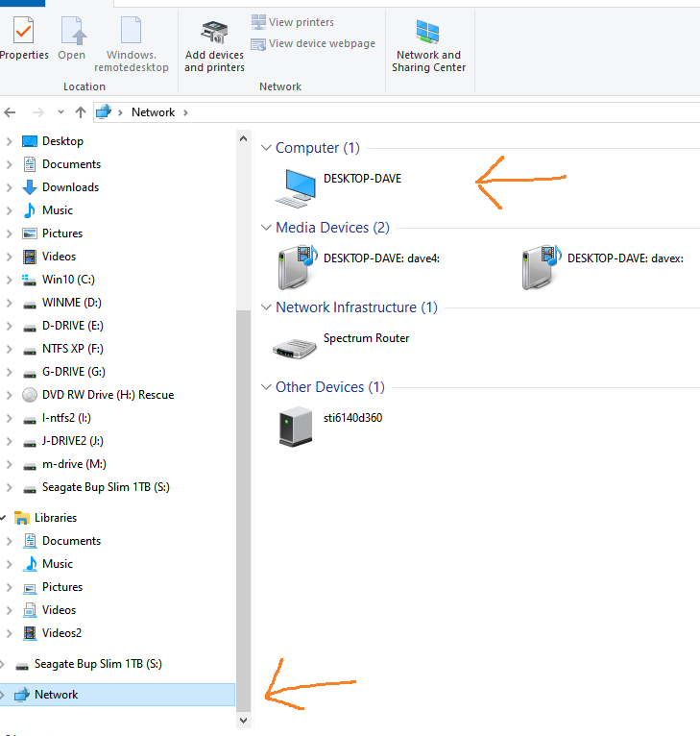Image resolution: width=700 pixels, height=736 pixels.
Task: Open m-drive (M:) drive
Action: pyautogui.click(x=74, y=463)
